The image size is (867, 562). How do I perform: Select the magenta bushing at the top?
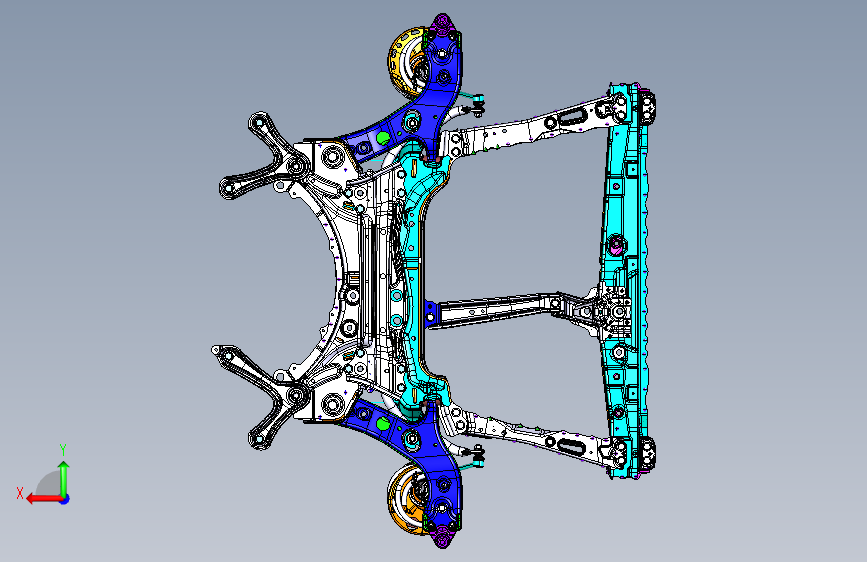442,23
